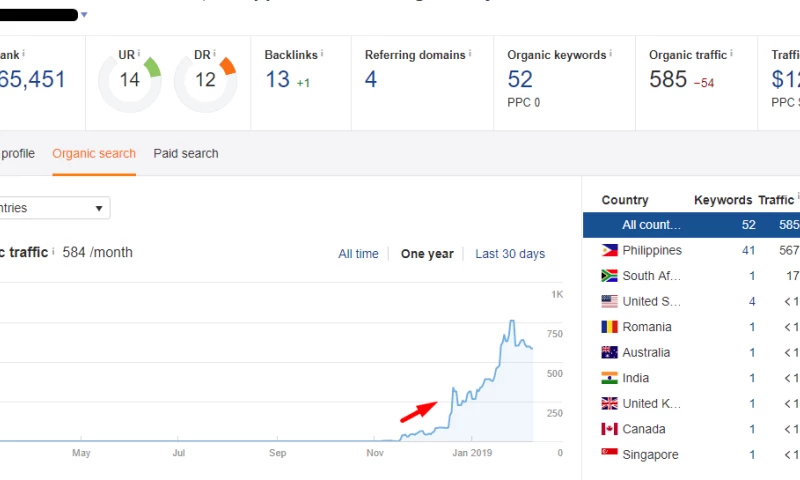The height and width of the screenshot is (480, 800).
Task: Click the Organic keywords info icon
Action: [x=611, y=54]
